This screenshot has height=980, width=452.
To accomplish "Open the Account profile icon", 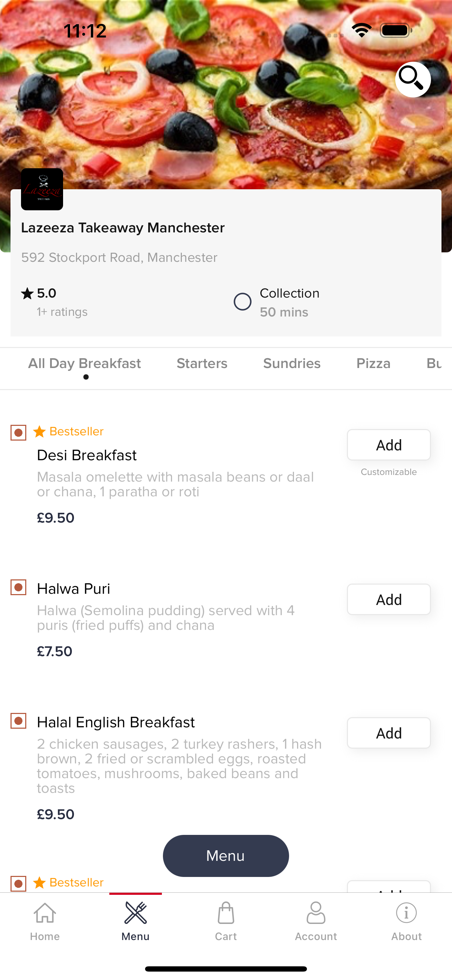I will click(x=316, y=913).
